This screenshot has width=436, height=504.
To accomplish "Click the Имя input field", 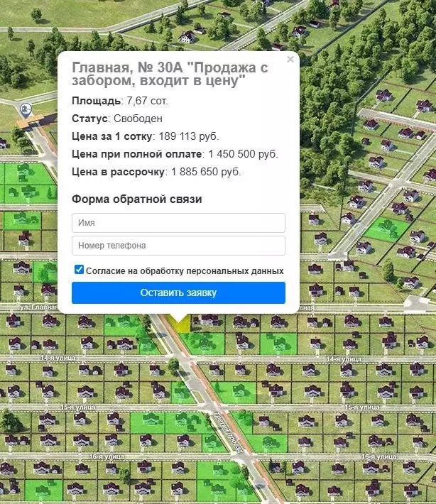I will coord(178,223).
